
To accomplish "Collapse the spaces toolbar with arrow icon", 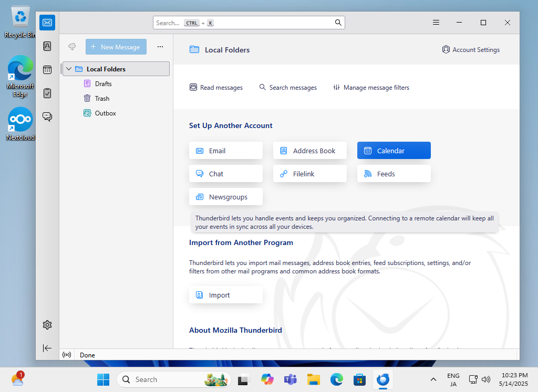I will 47,348.
